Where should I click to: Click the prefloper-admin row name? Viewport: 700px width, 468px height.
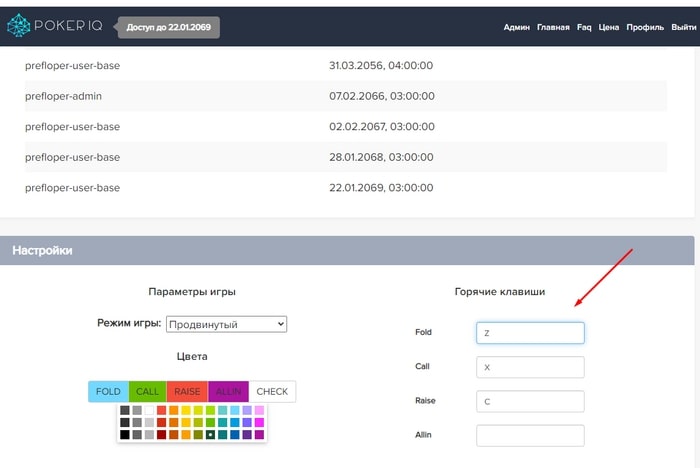click(x=63, y=96)
